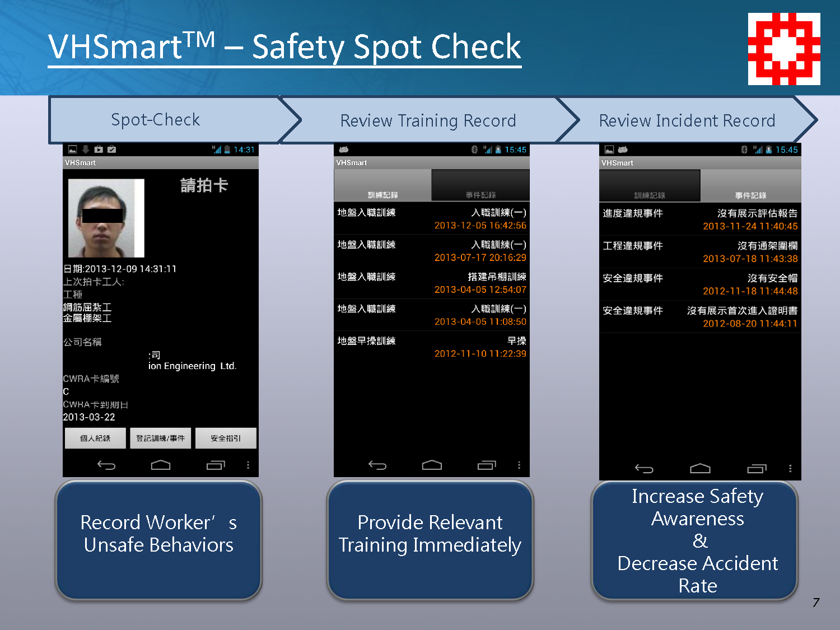Tap 個人紀錄 button
The height and width of the screenshot is (630, 840).
click(96, 438)
